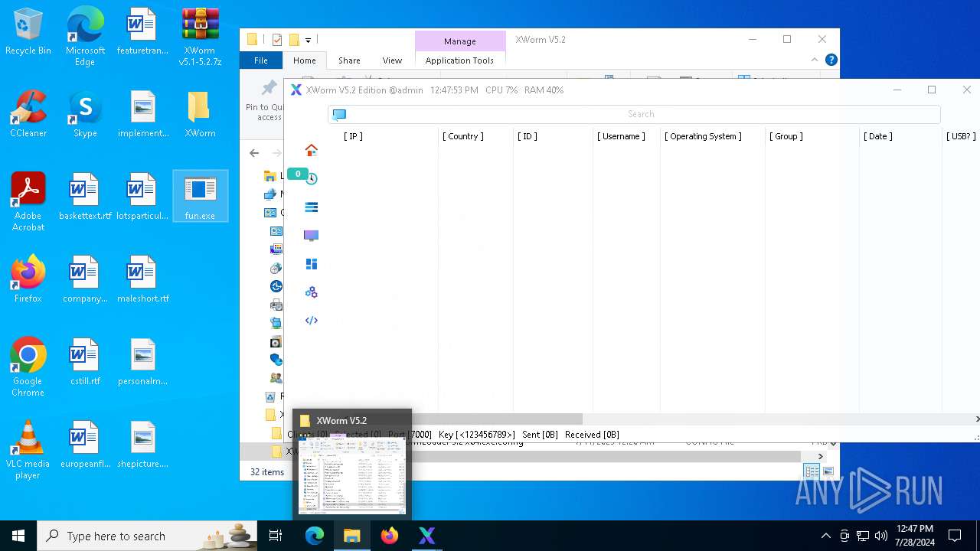980x551 pixels.
Task: Click the chat bubble icon in XWorm search bar
Action: (339, 114)
